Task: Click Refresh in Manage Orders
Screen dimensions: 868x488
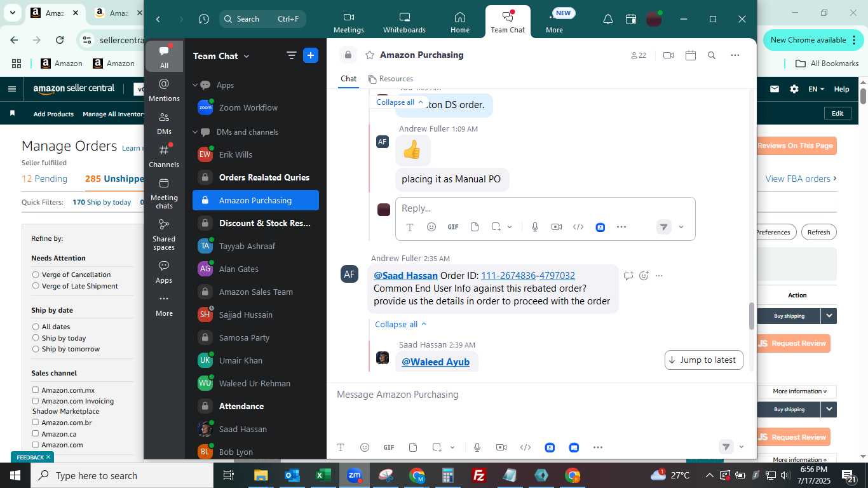Action: (x=818, y=232)
